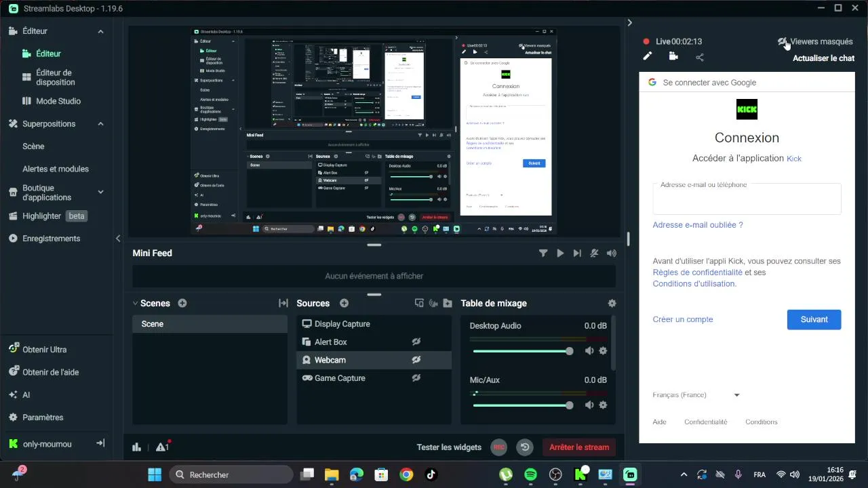Adjust Mic/Aux volume slider
Screen dimensions: 868x488
coord(522,405)
